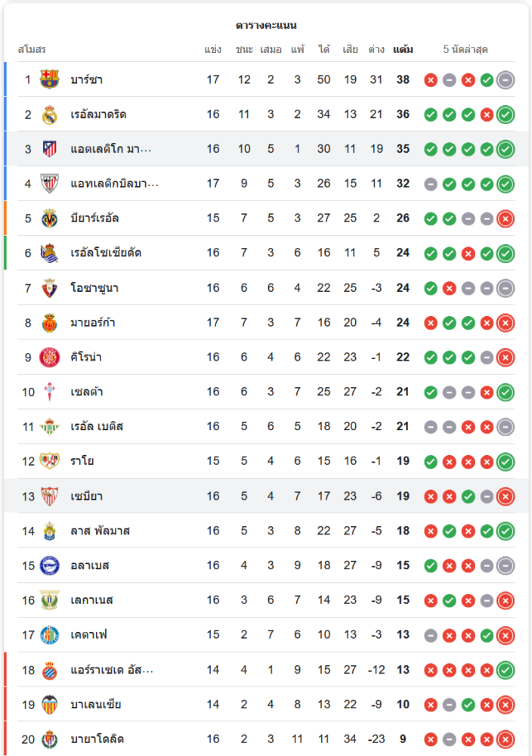The width and height of the screenshot is (532, 756).
Task: Open the เรอัลมาดริด team row
Action: [x=98, y=114]
